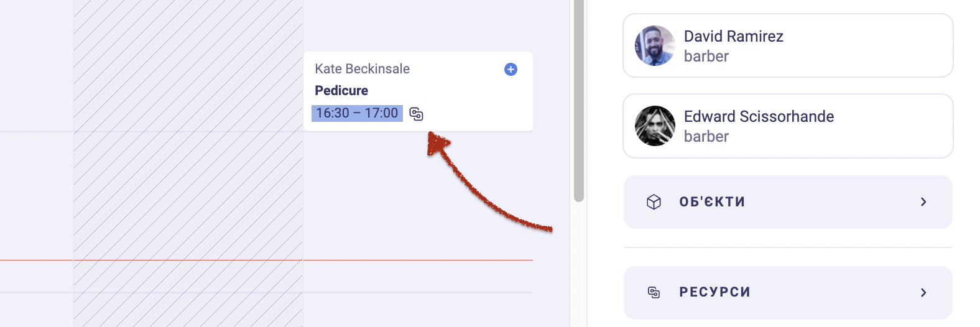
Task: Click the resources icon next to РЕСУРСИ
Action: click(654, 292)
